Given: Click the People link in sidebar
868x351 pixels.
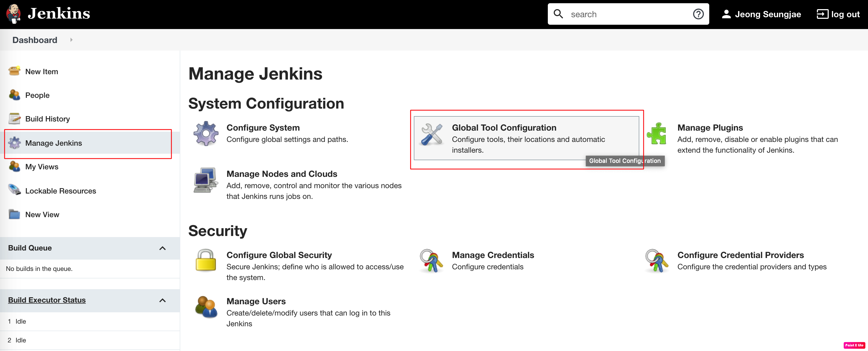Looking at the screenshot, I should (x=37, y=95).
